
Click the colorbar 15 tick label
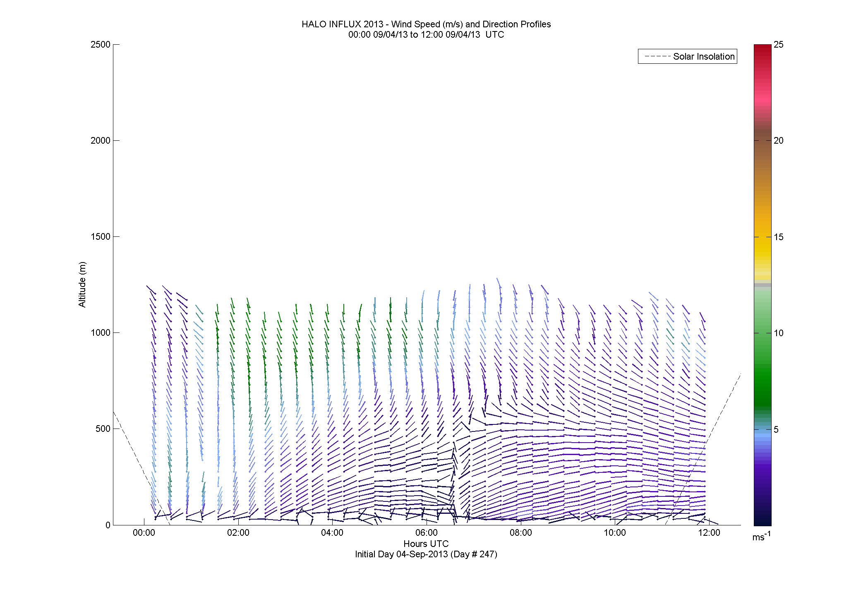779,237
